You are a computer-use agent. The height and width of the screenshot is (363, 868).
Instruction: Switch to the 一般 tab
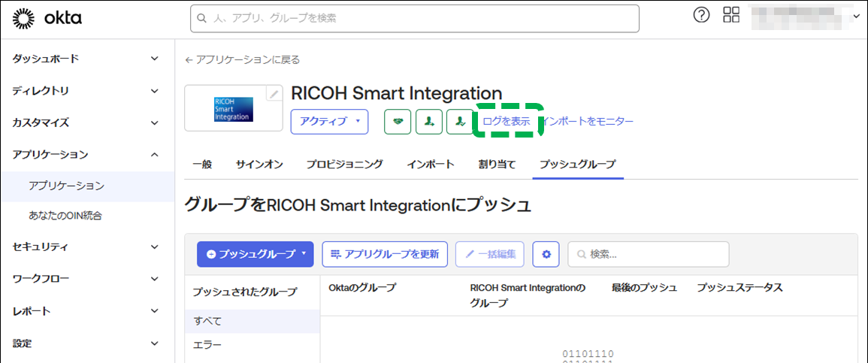click(203, 164)
